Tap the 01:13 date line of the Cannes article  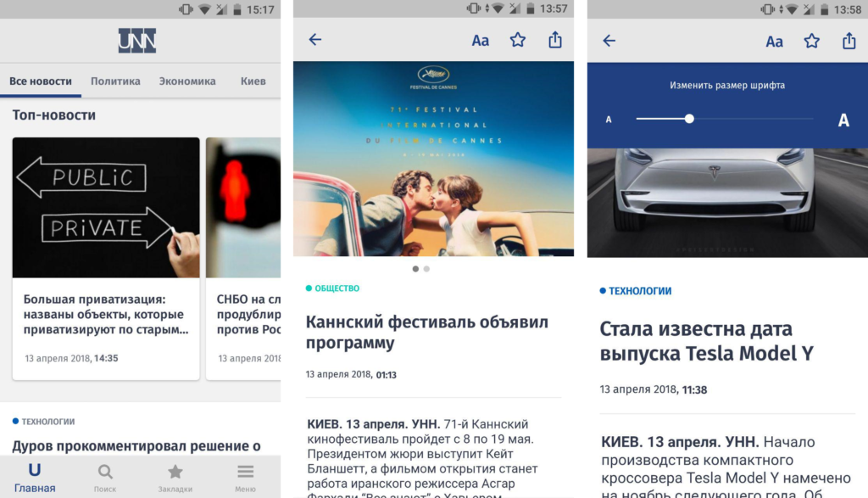coord(351,374)
